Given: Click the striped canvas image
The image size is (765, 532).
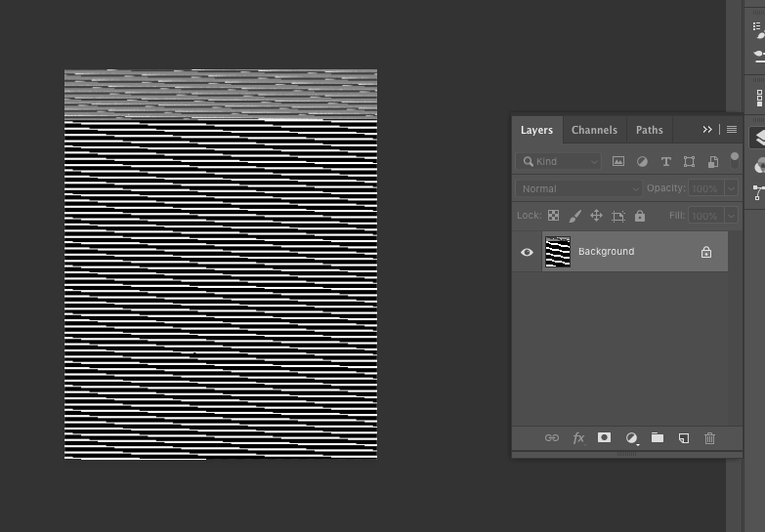Looking at the screenshot, I should point(221,264).
